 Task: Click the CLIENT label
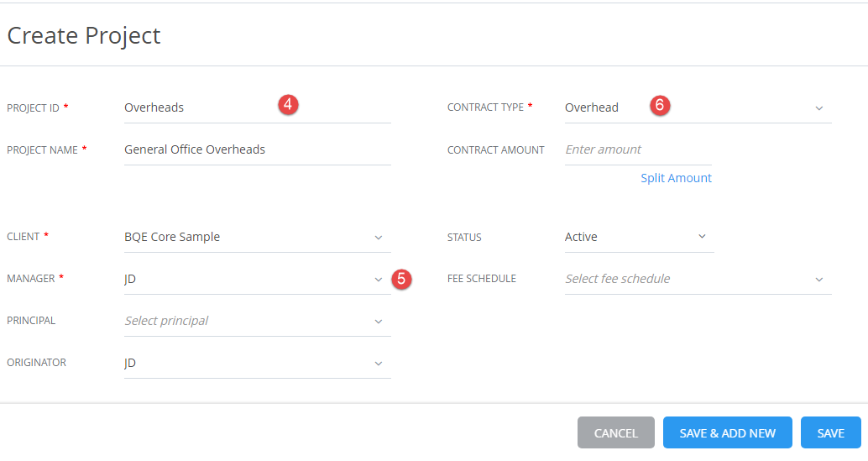click(24, 237)
